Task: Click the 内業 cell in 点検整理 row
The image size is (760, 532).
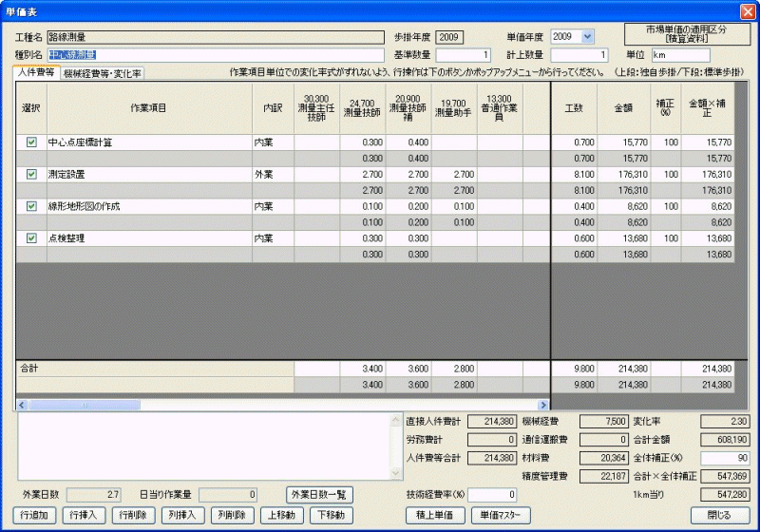Action: pos(273,238)
